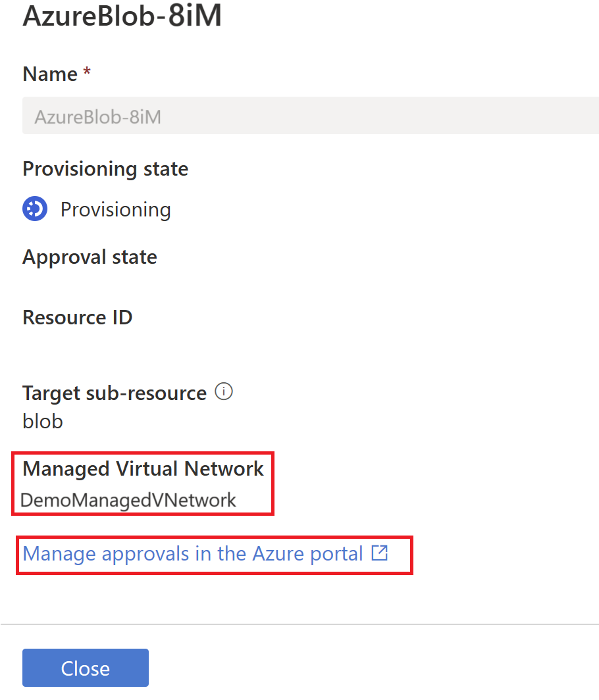Select the Provisioning state label

pos(105,169)
